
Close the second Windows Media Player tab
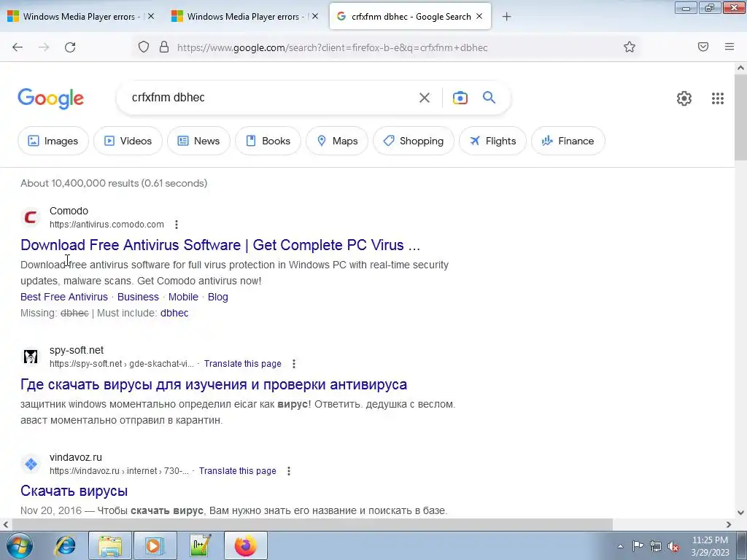point(315,16)
